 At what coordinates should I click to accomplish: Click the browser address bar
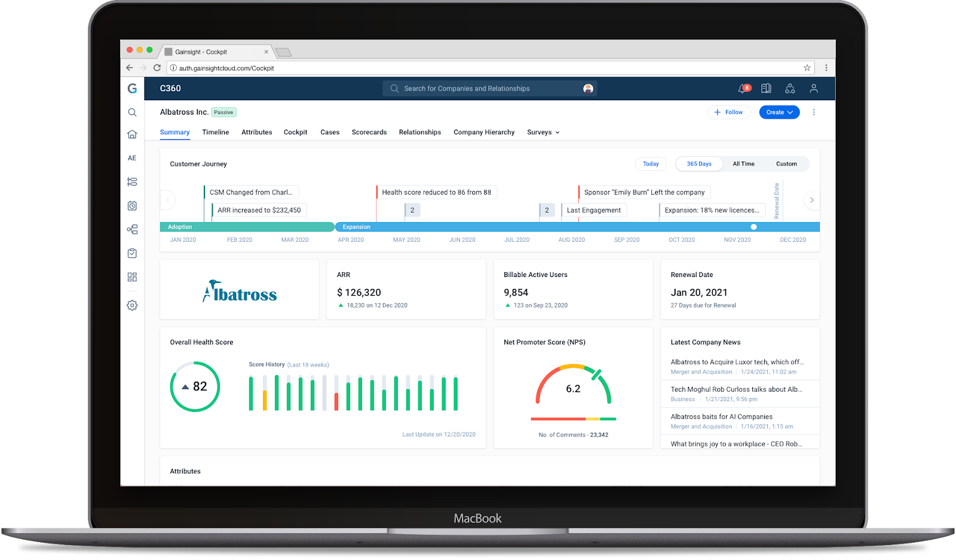click(x=490, y=68)
